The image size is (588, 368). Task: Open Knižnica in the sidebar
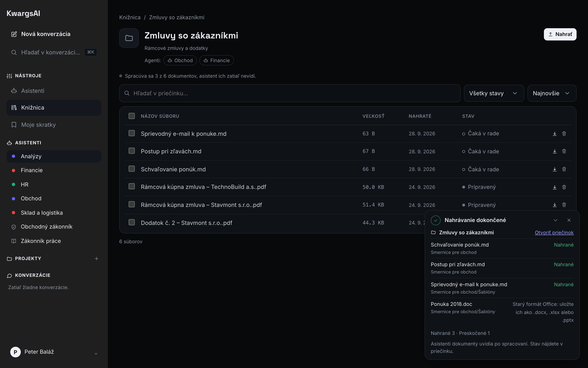54,108
